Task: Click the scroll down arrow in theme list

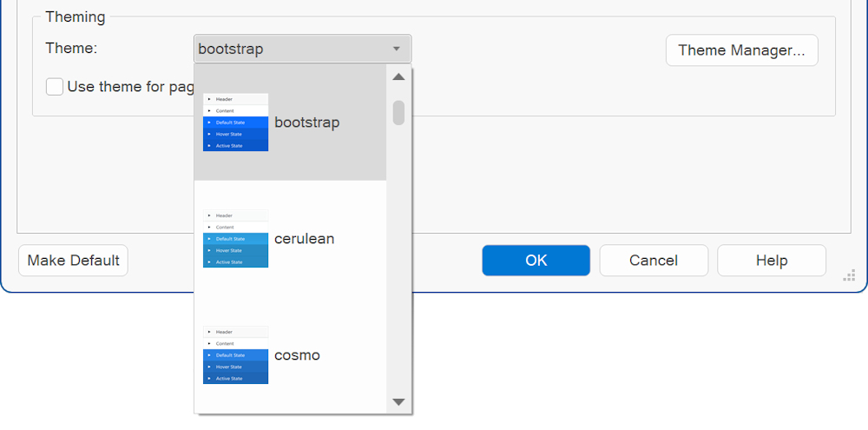Action: [398, 402]
